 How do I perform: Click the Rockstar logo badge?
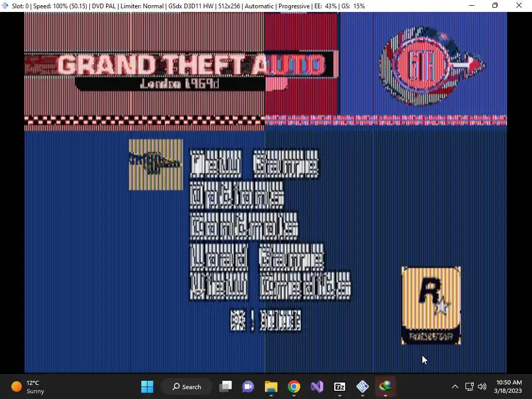(x=431, y=305)
